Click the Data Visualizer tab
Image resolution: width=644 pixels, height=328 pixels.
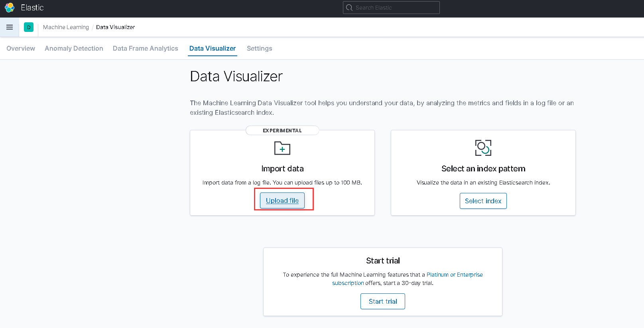pyautogui.click(x=213, y=48)
